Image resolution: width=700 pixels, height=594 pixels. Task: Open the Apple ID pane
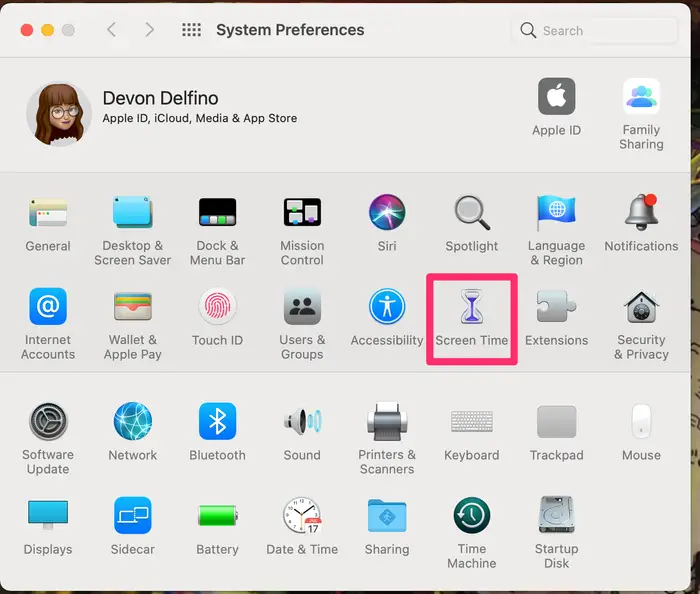click(556, 96)
